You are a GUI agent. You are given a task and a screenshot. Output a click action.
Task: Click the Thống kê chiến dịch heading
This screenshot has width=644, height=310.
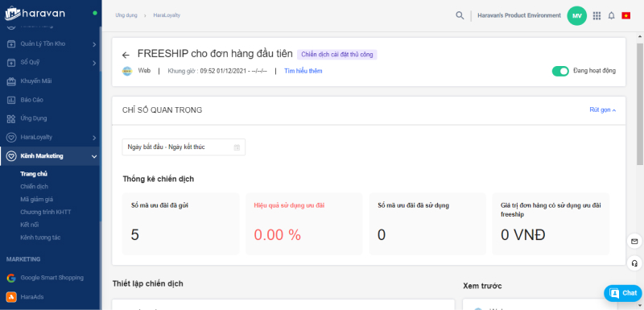click(x=158, y=179)
